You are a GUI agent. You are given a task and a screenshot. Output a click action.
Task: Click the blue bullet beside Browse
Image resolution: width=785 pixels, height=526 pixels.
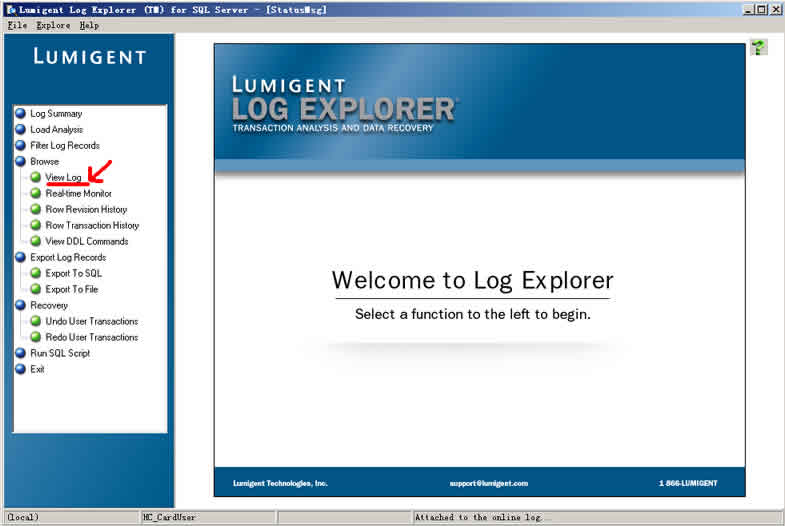point(21,162)
